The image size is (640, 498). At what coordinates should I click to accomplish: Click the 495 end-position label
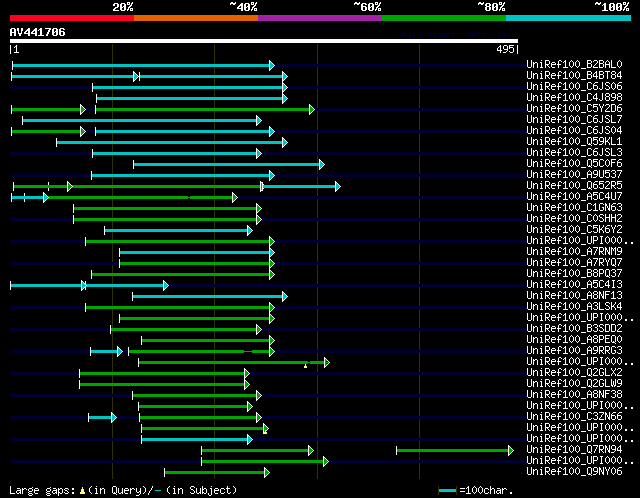tap(505, 49)
